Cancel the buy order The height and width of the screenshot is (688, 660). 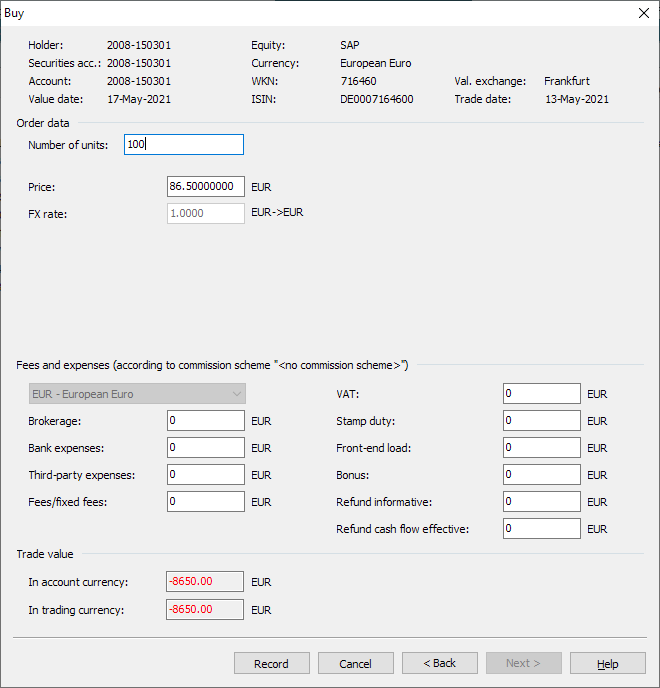tap(355, 663)
